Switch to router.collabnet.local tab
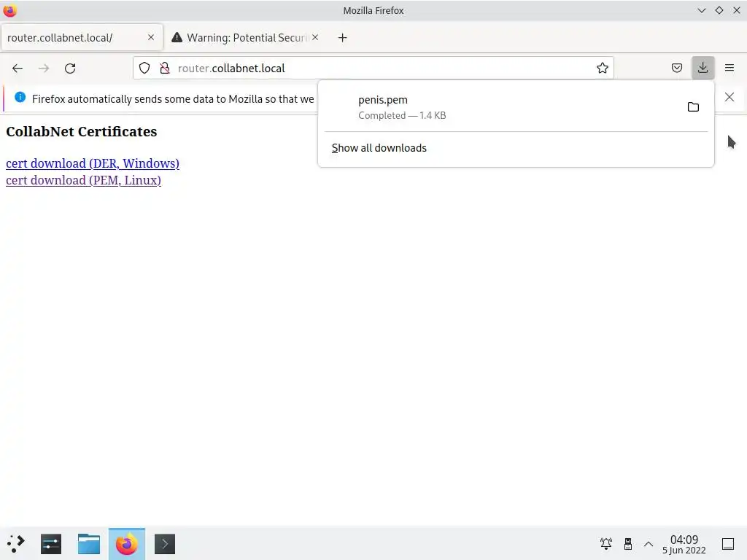The width and height of the screenshot is (747, 560). click(82, 38)
